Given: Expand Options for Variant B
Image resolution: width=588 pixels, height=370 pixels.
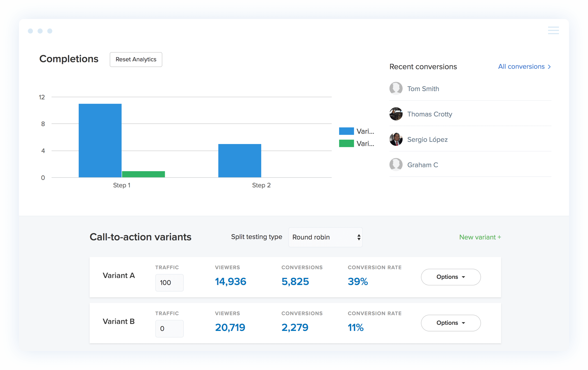Looking at the screenshot, I should pos(451,323).
